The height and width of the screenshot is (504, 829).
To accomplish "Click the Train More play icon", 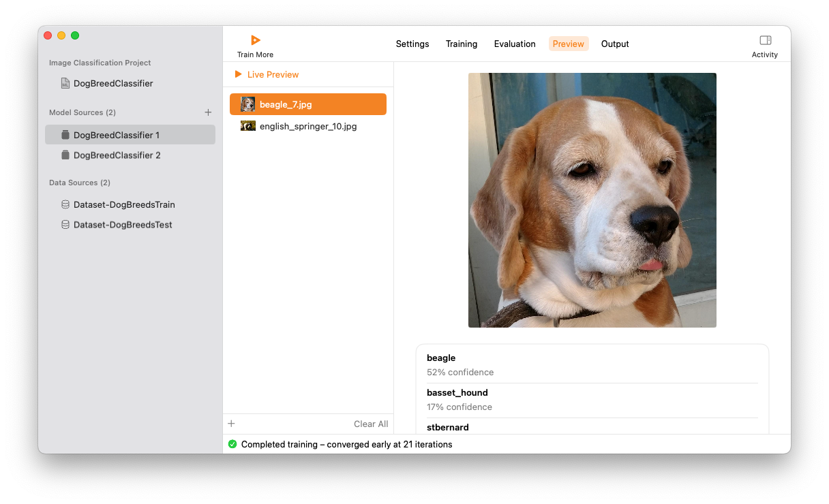I will (x=255, y=40).
